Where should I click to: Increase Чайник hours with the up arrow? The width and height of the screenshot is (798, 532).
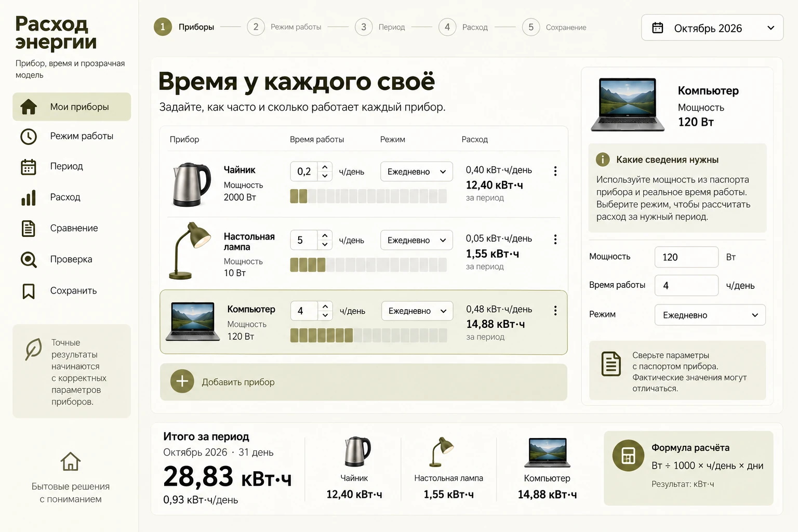coord(325,167)
